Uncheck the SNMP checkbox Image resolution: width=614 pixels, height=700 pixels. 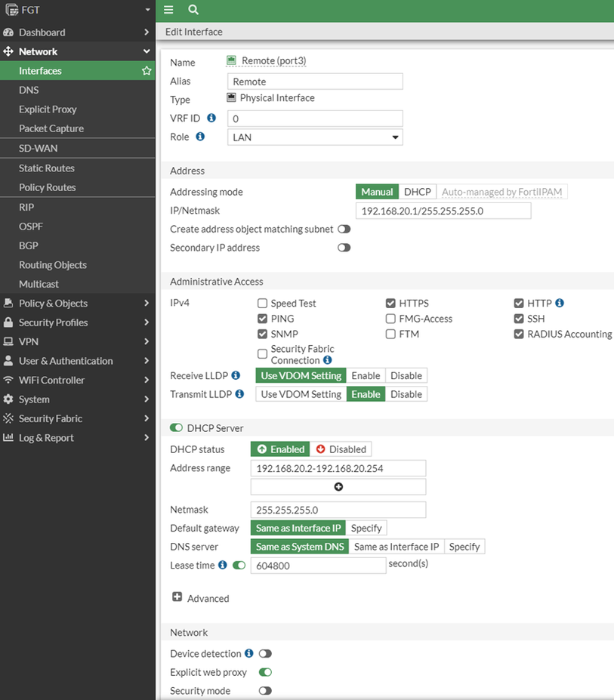(263, 334)
